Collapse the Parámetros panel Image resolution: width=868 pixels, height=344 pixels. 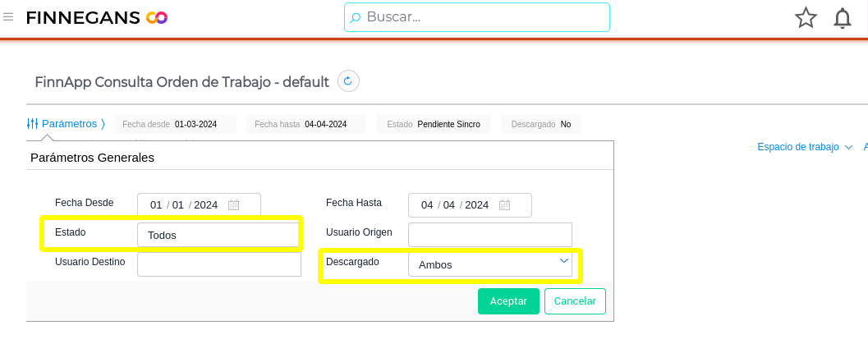point(67,124)
